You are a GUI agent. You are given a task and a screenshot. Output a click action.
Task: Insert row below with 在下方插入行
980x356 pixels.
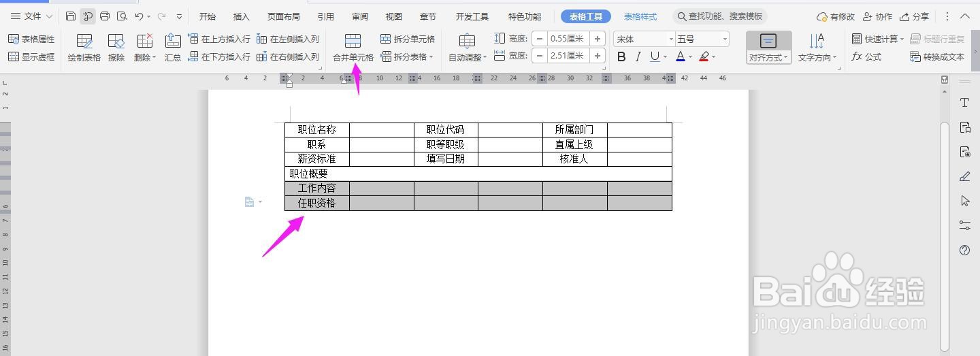[219, 57]
